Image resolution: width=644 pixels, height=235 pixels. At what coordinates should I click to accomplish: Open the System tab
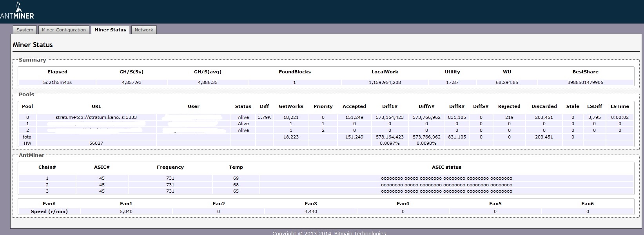click(25, 30)
